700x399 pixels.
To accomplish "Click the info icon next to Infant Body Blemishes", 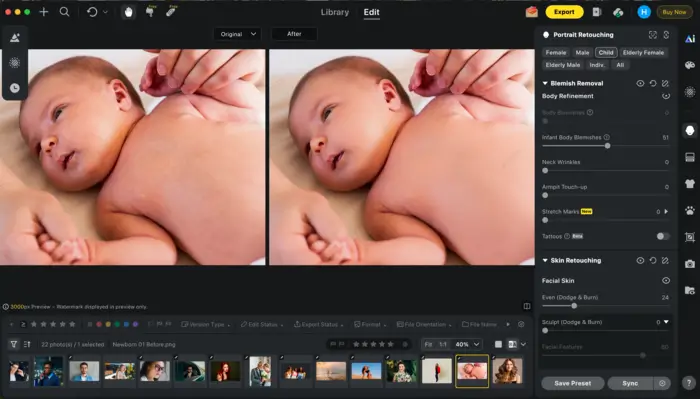I will (x=607, y=137).
